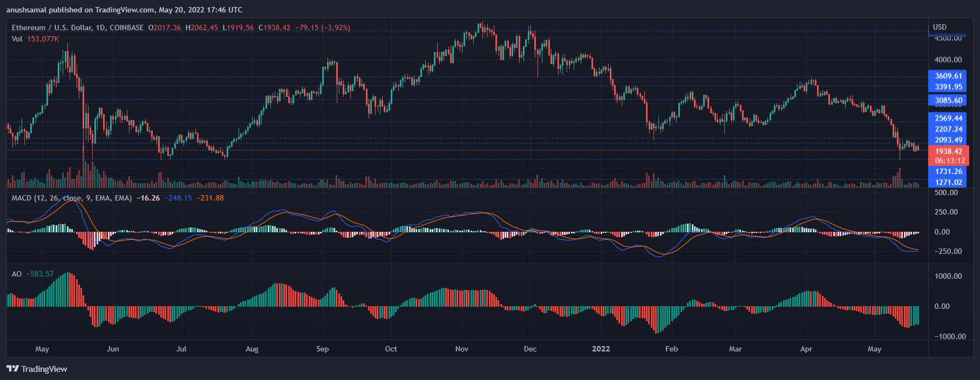Image resolution: width=980 pixels, height=380 pixels.
Task: Click the Dec label on time axis
Action: point(530,349)
